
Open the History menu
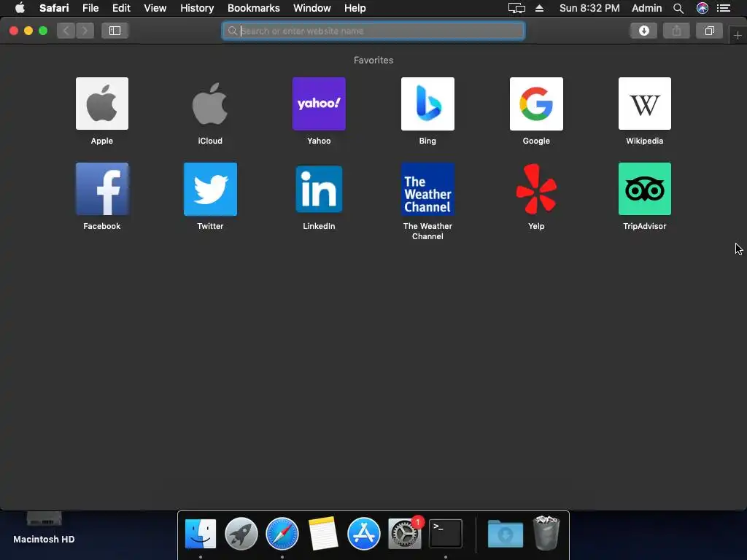[x=197, y=8]
